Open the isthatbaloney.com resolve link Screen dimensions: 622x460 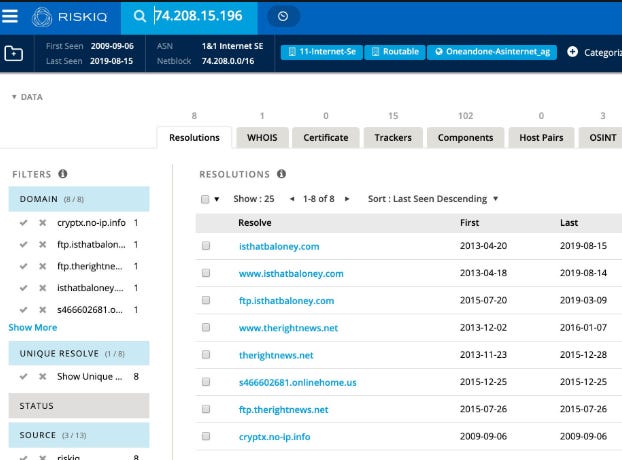[279, 246]
